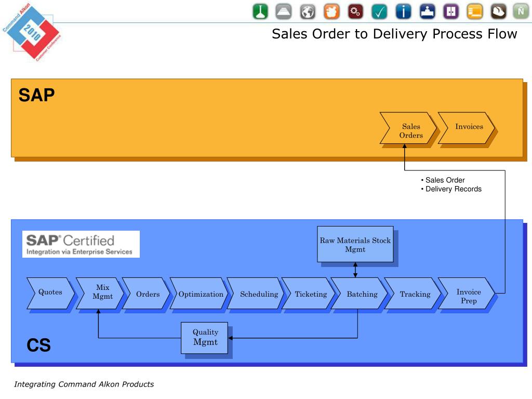
Task: Open the gray globe icon
Action: tap(308, 11)
